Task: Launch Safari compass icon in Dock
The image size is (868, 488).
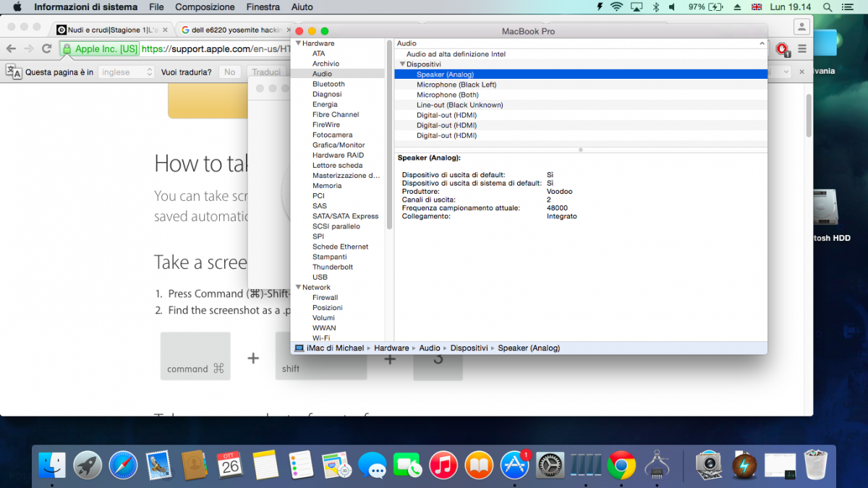Action: 123,465
